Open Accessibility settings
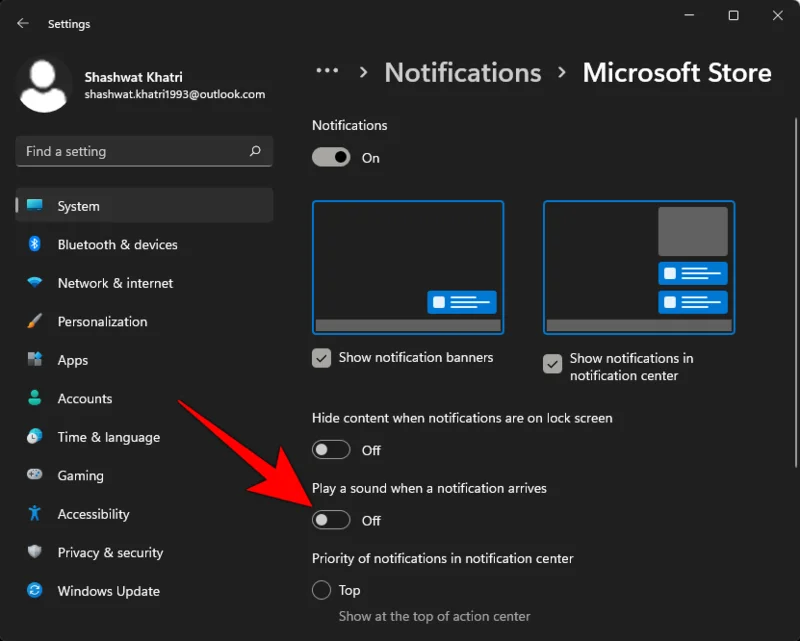This screenshot has width=800, height=641. [x=92, y=514]
